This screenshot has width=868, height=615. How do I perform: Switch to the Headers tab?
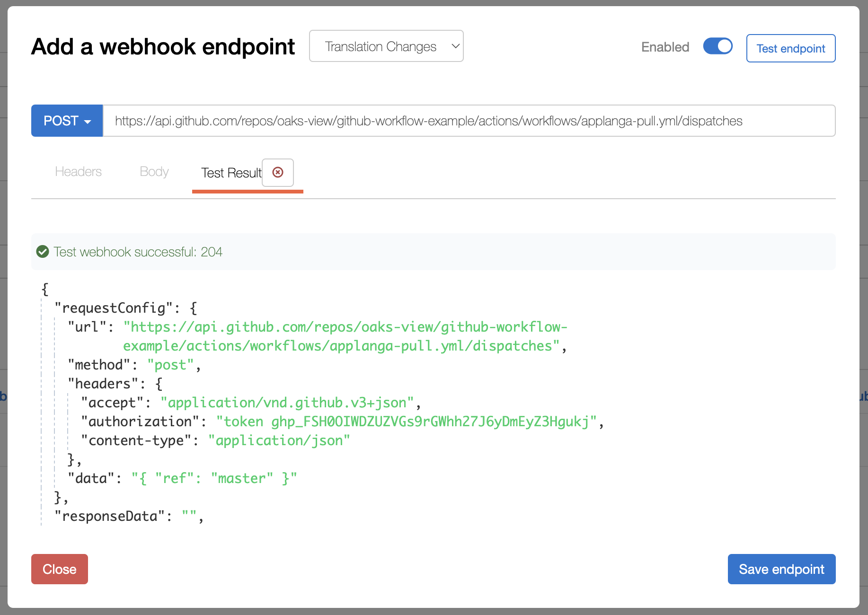point(78,172)
